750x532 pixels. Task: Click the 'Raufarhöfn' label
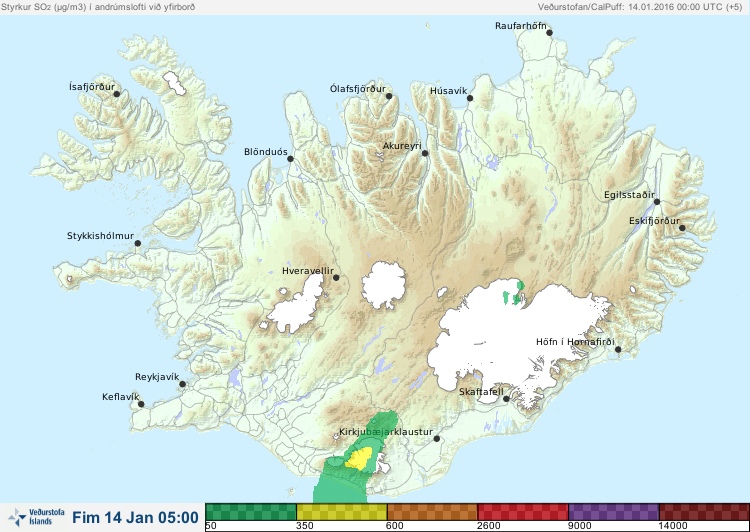tap(520, 26)
